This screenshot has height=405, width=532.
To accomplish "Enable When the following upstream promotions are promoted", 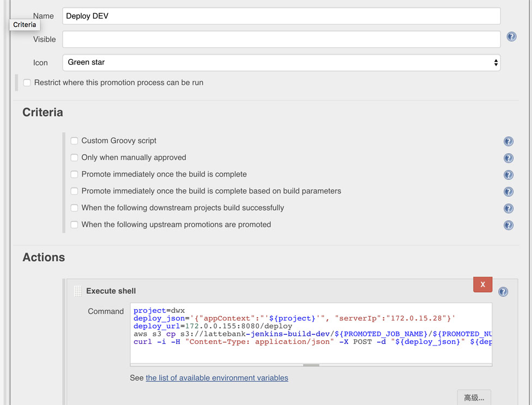I will coord(74,225).
